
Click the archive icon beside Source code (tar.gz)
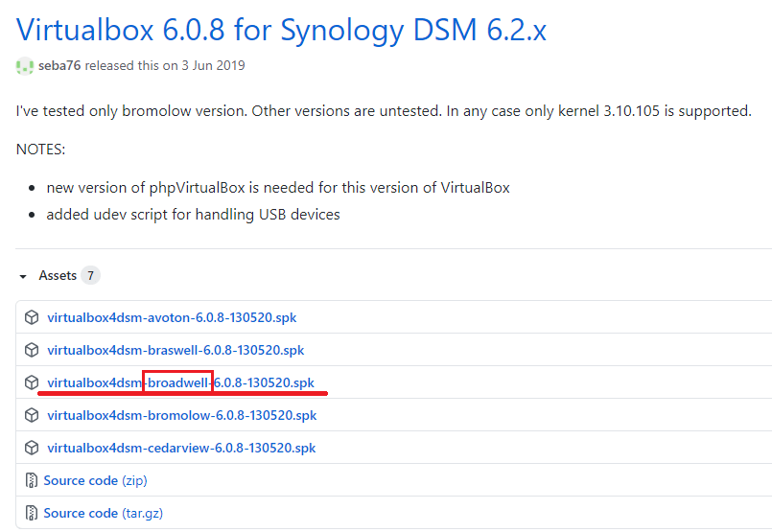(31, 513)
